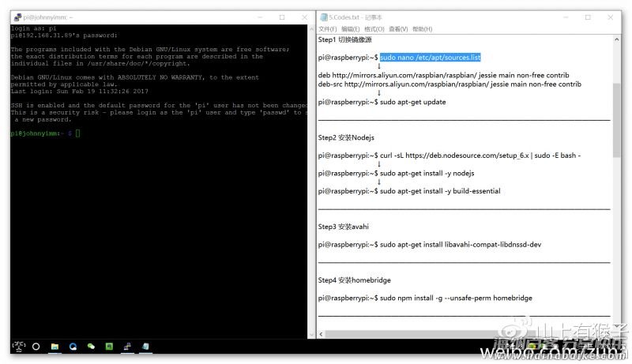Close the PuTTY terminal window
Image resolution: width=632 pixels, height=364 pixels.
click(x=304, y=17)
